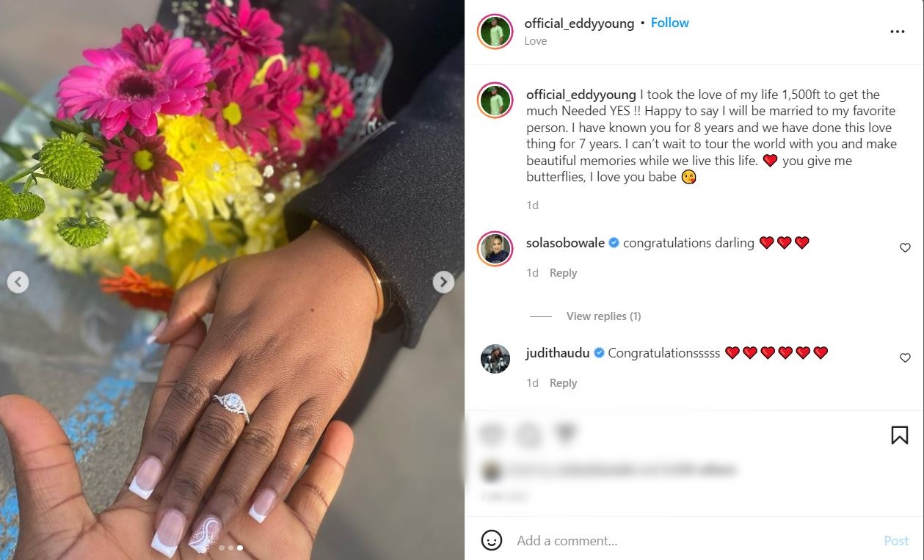Click the caption author's avatar
Screen dimensions: 924x560
[495, 101]
